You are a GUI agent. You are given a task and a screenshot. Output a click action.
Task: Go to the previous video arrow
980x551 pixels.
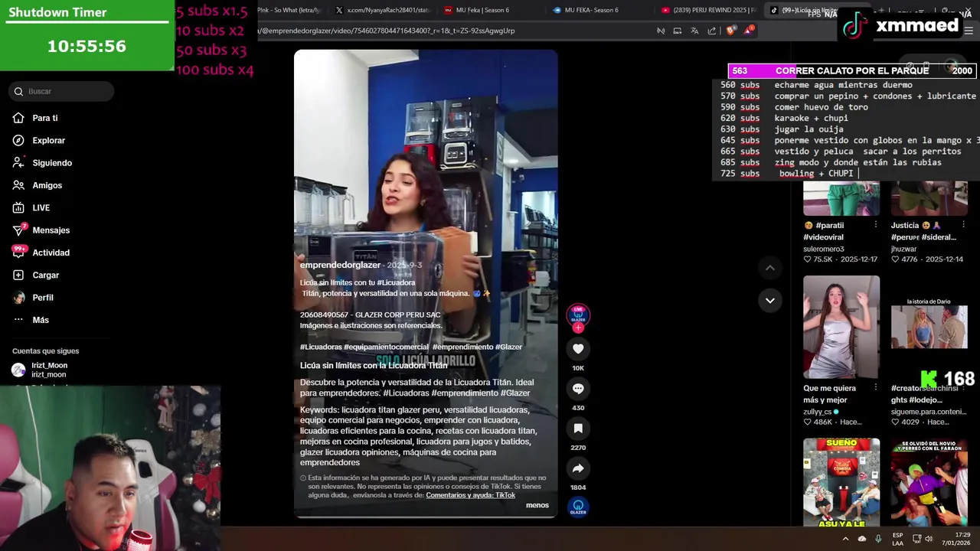pos(769,267)
